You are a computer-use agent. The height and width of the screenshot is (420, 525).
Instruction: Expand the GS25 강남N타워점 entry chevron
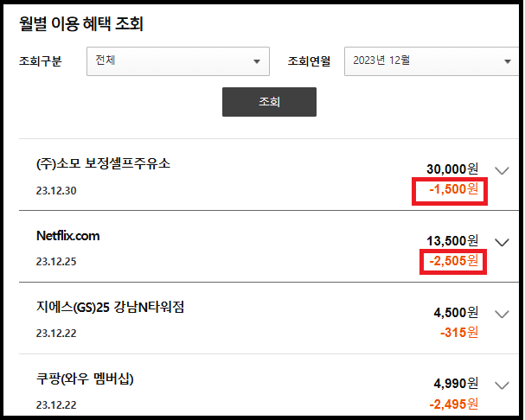(503, 314)
